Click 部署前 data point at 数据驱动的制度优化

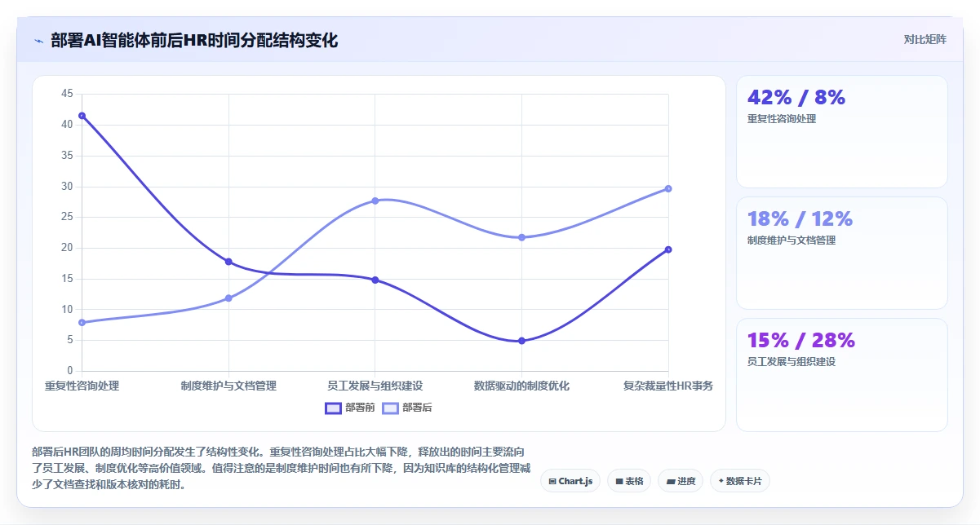[x=521, y=341]
